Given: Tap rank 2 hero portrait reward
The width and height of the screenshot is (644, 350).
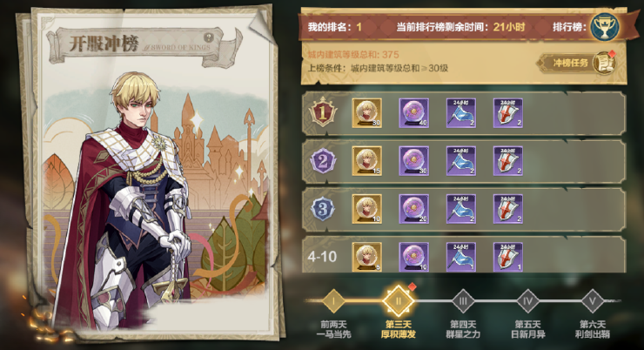Looking at the screenshot, I should 366,160.
